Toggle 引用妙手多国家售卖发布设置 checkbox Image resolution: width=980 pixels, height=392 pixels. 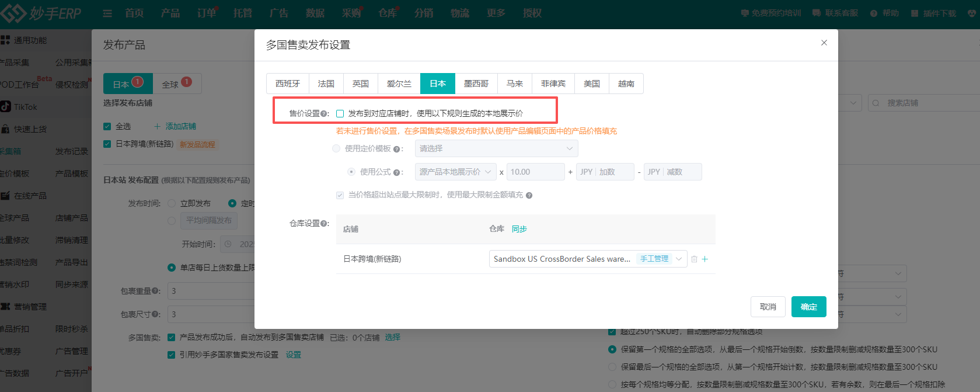[172, 355]
